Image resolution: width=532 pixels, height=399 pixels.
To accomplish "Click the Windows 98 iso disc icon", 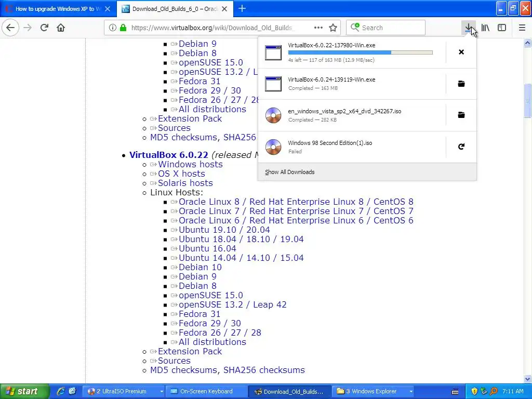I will click(273, 147).
